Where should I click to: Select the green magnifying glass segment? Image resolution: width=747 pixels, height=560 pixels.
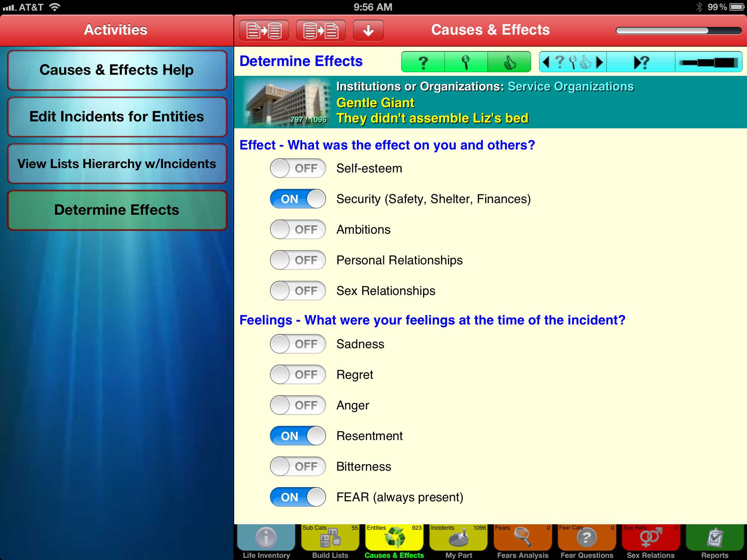click(x=466, y=62)
